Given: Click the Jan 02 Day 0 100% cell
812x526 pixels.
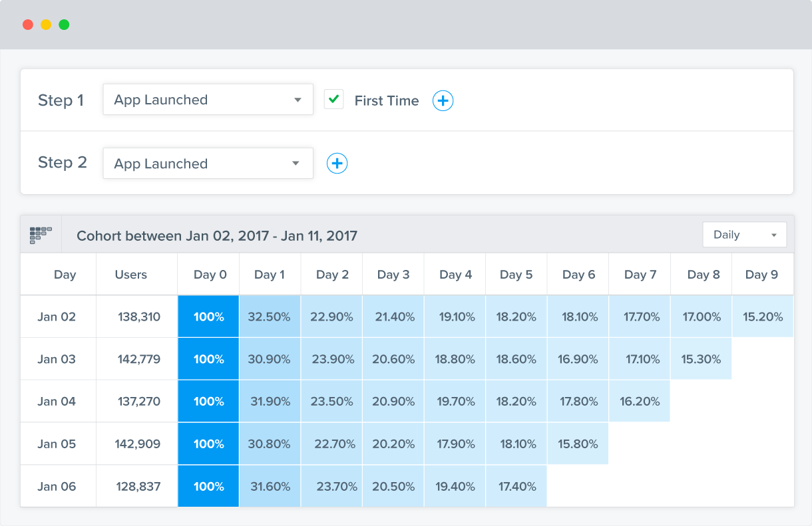Looking at the screenshot, I should (x=208, y=317).
